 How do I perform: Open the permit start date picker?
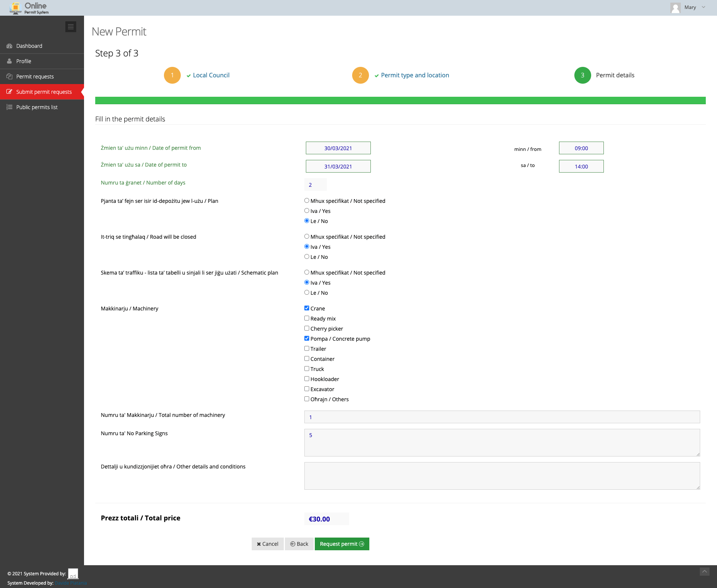[338, 148]
